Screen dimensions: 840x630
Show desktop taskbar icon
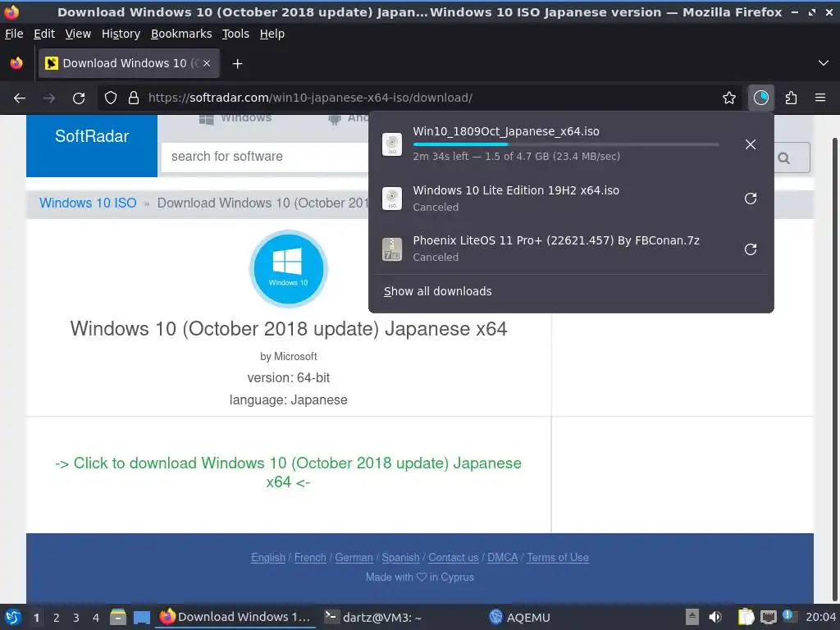pyautogui.click(x=141, y=617)
